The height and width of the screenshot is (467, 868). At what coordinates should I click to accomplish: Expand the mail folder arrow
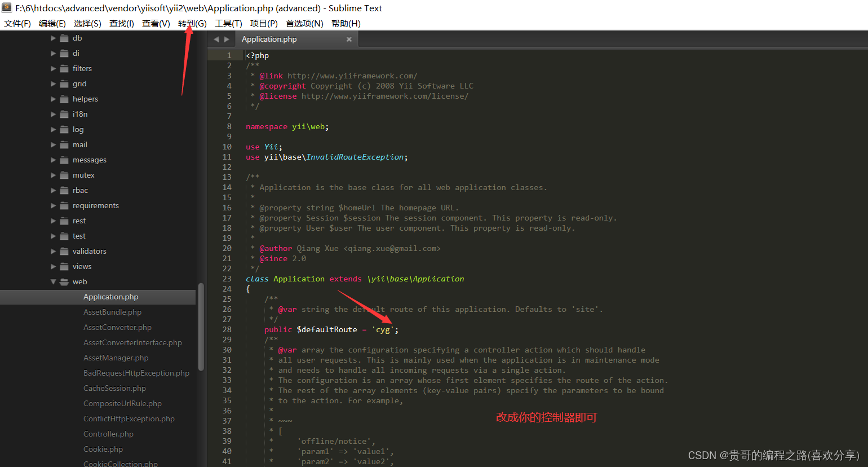click(x=54, y=144)
